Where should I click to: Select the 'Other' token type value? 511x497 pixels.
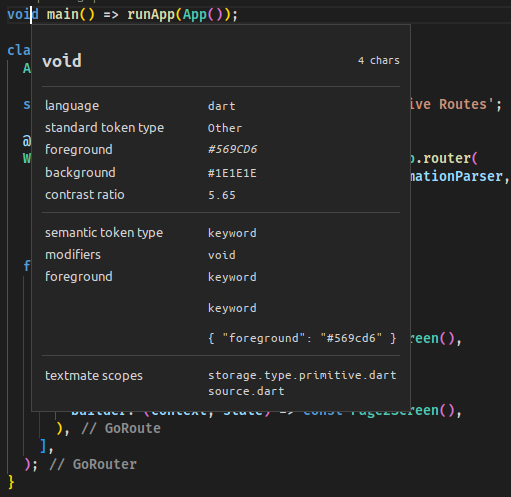coord(225,128)
